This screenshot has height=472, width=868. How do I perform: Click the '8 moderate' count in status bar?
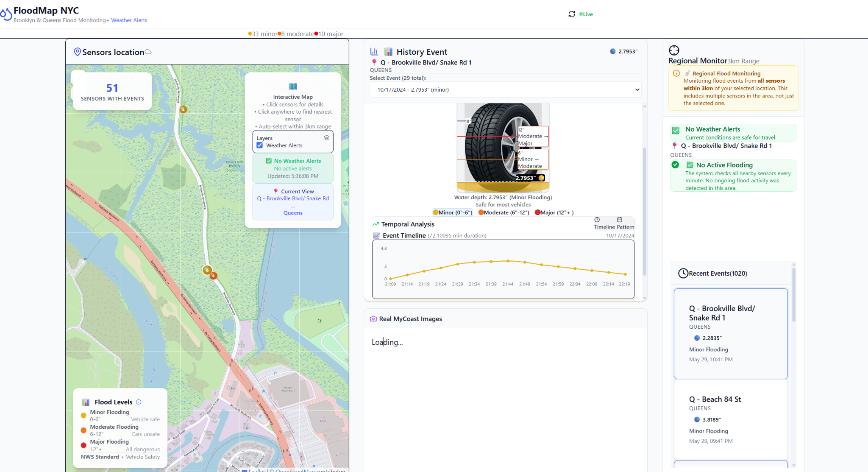[296, 34]
